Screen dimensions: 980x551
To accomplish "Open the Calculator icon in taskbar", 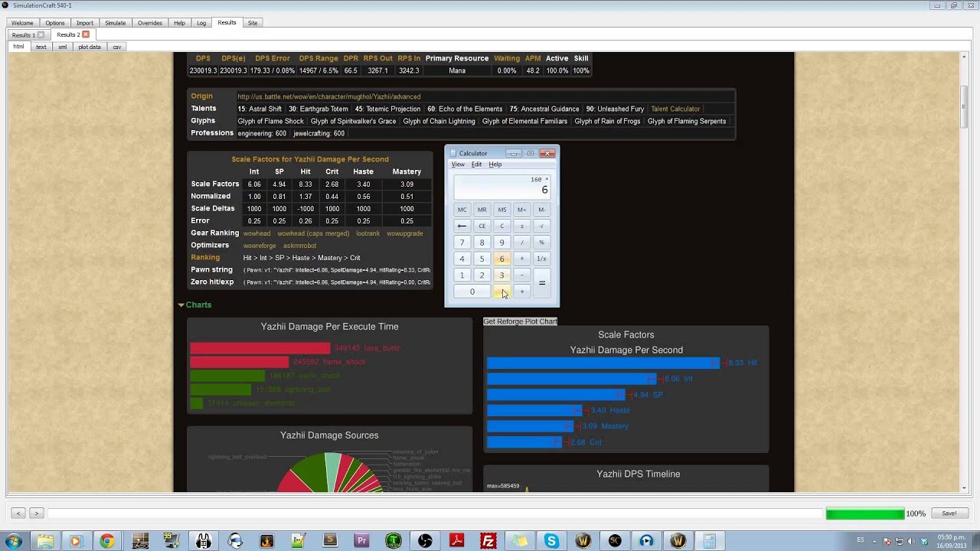I will (710, 541).
